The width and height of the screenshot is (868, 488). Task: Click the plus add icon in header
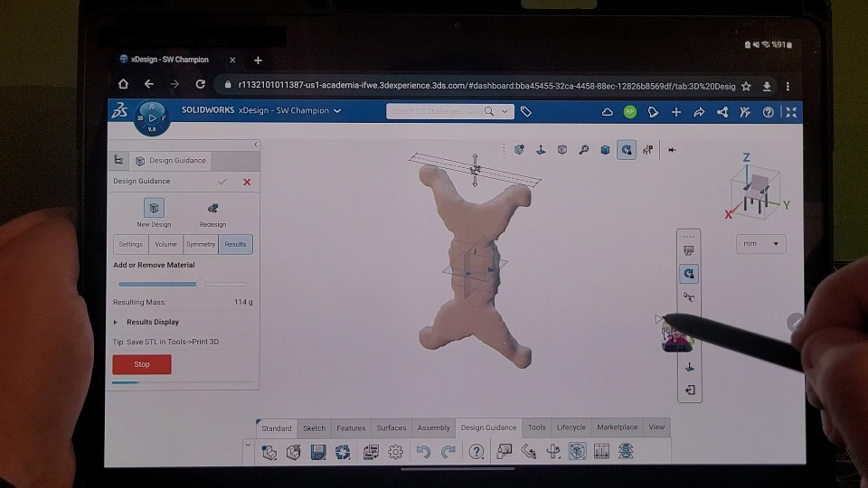click(x=676, y=112)
